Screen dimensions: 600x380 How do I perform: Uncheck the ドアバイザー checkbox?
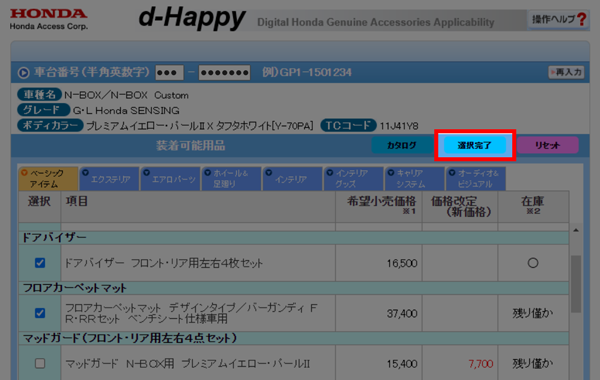pyautogui.click(x=40, y=263)
